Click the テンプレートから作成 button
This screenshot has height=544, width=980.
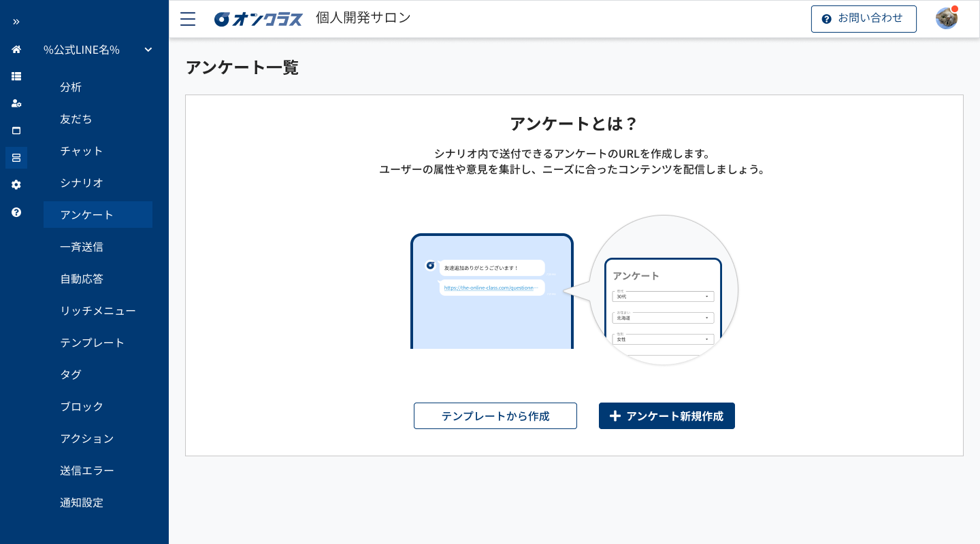coord(495,415)
